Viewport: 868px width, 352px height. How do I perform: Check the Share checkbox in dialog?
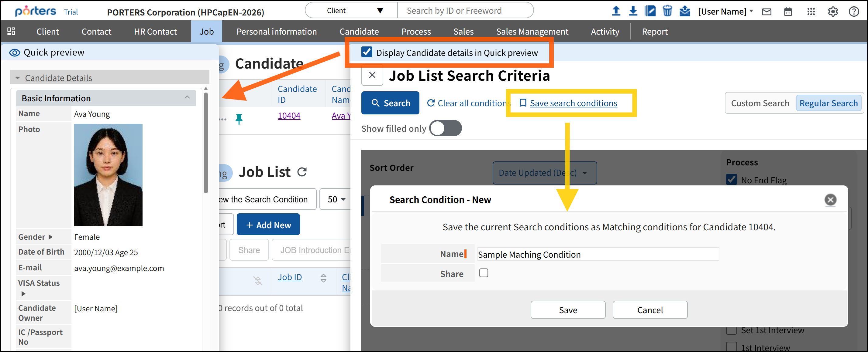point(484,273)
